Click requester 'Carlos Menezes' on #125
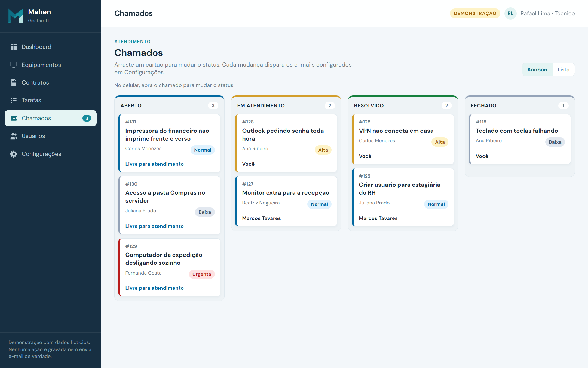Image resolution: width=588 pixels, height=368 pixels. pos(377,141)
